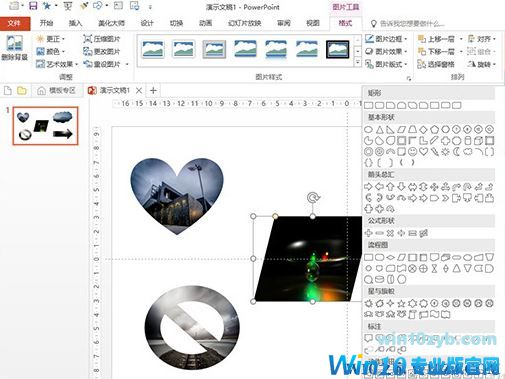Choose the left arrow in block arrows

point(379,187)
